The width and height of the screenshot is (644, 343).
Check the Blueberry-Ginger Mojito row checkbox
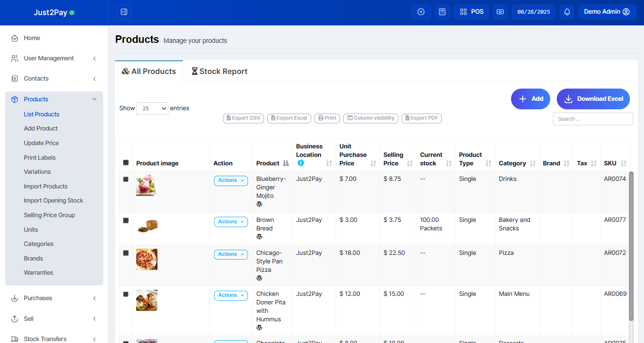tap(126, 179)
